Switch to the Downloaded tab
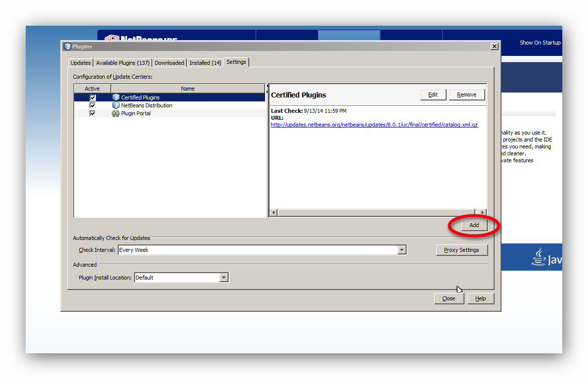 click(170, 63)
